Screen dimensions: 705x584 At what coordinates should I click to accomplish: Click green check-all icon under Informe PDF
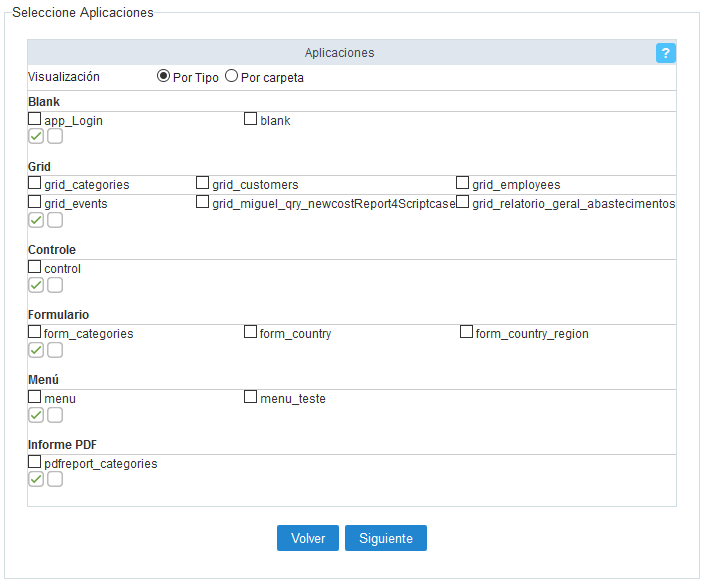pos(36,480)
